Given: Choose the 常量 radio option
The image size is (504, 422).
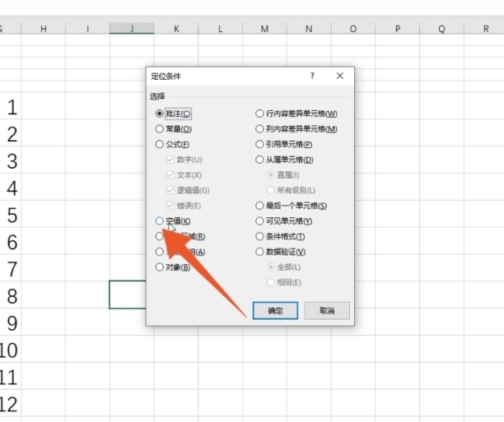Looking at the screenshot, I should tap(160, 129).
